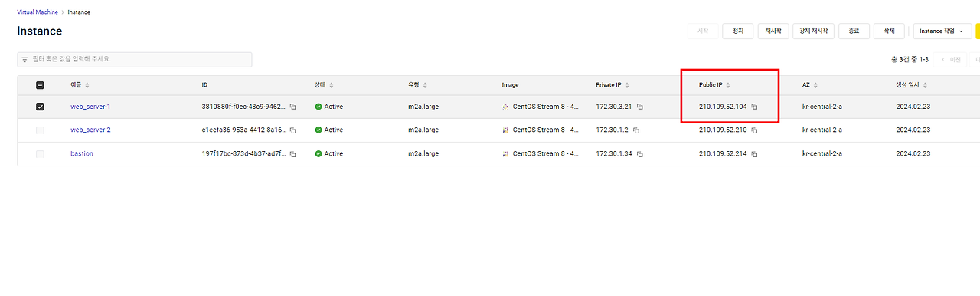Check the web_server-2 row checkbox

pyautogui.click(x=40, y=130)
